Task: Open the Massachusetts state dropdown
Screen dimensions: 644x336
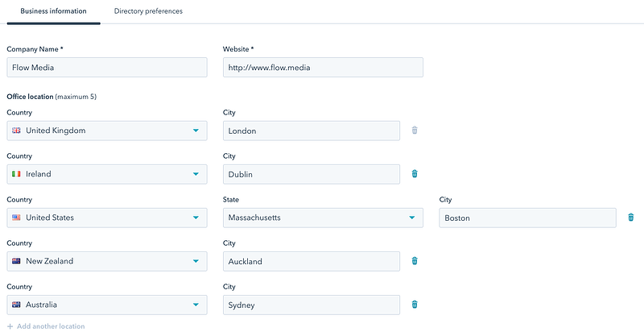Action: 323,218
